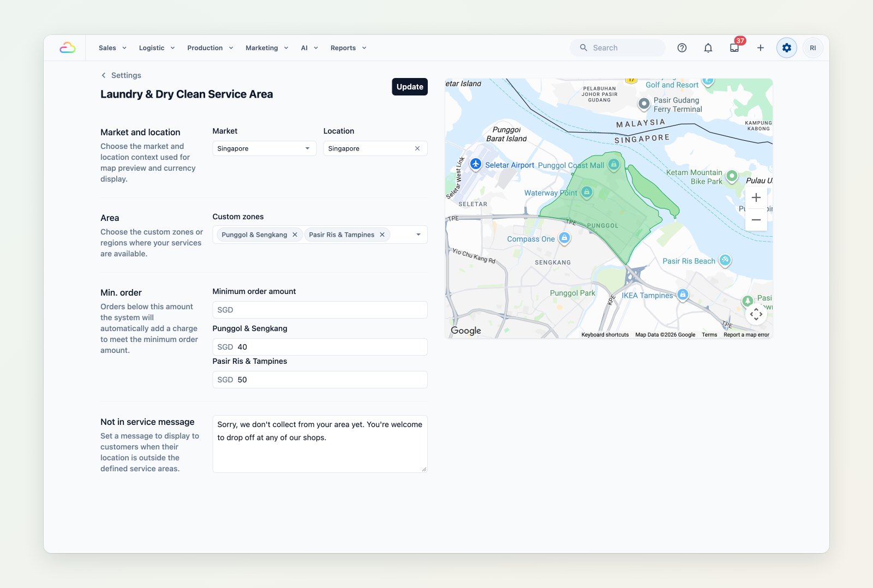Click the Update button

[x=410, y=87]
